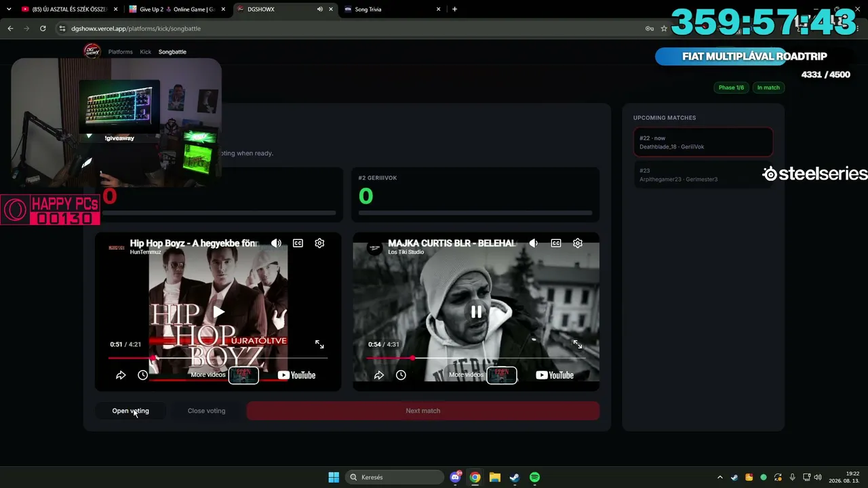Screen dimensions: 868x488
Task: Mute the Hip Hop Boyz video
Action: coord(276,243)
